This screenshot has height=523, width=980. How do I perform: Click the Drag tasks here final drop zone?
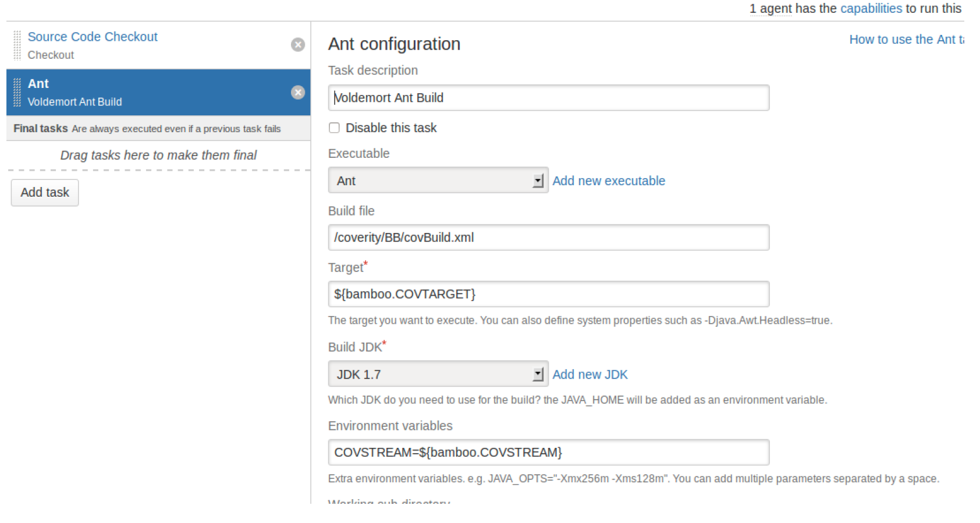coord(158,156)
